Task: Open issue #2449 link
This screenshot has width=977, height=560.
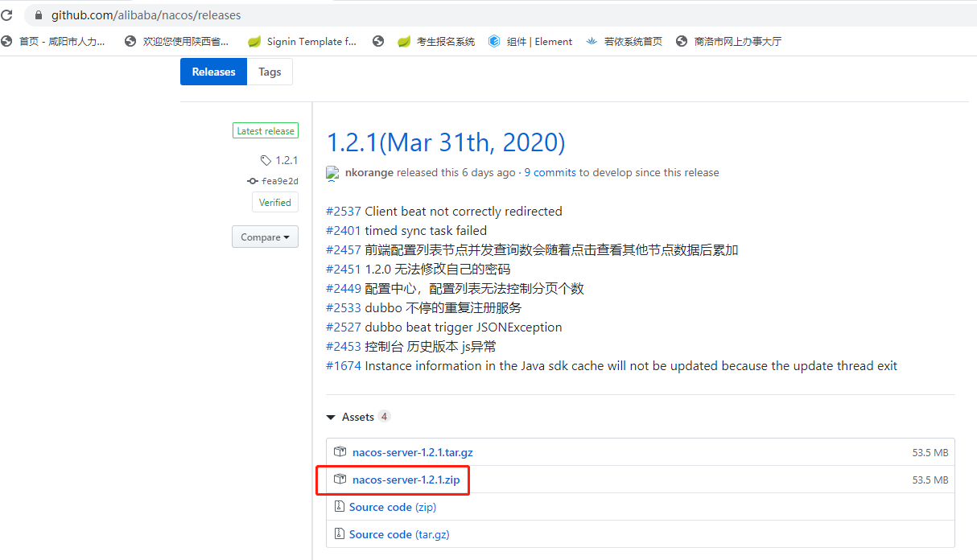Action: (344, 289)
